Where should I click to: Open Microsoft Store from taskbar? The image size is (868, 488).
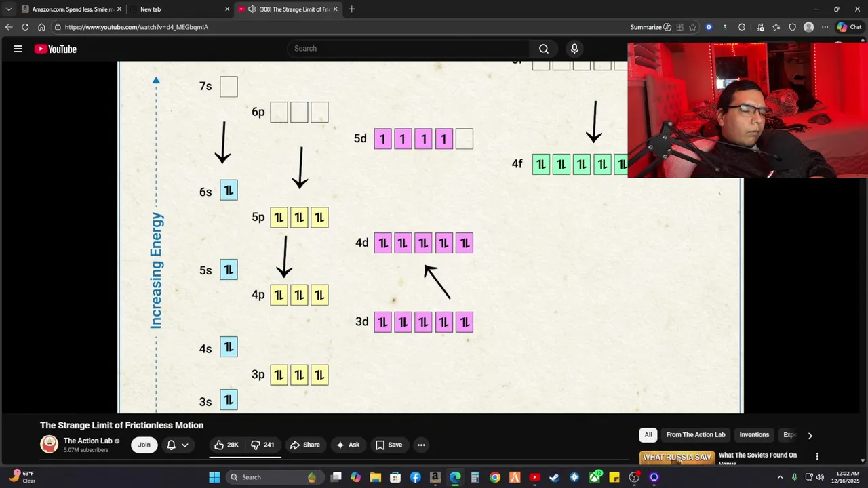[x=395, y=477]
